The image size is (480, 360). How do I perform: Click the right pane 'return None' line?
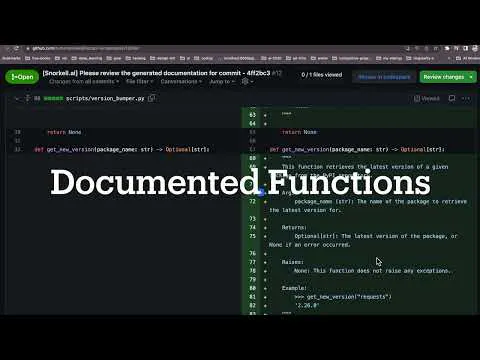pyautogui.click(x=299, y=132)
